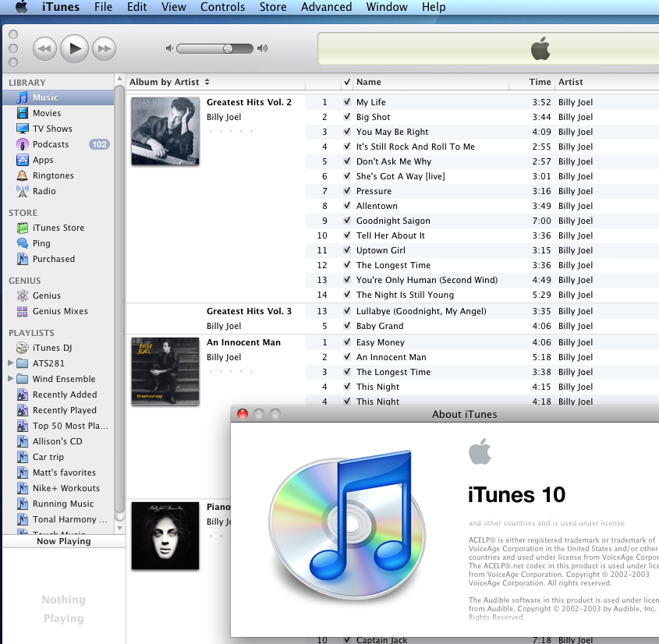This screenshot has height=644, width=659.
Task: Select the Allison's CD playlist
Action: (57, 441)
